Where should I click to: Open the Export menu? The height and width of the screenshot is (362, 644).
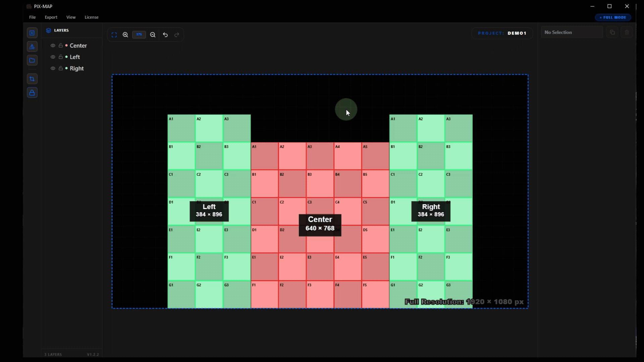pyautogui.click(x=51, y=17)
